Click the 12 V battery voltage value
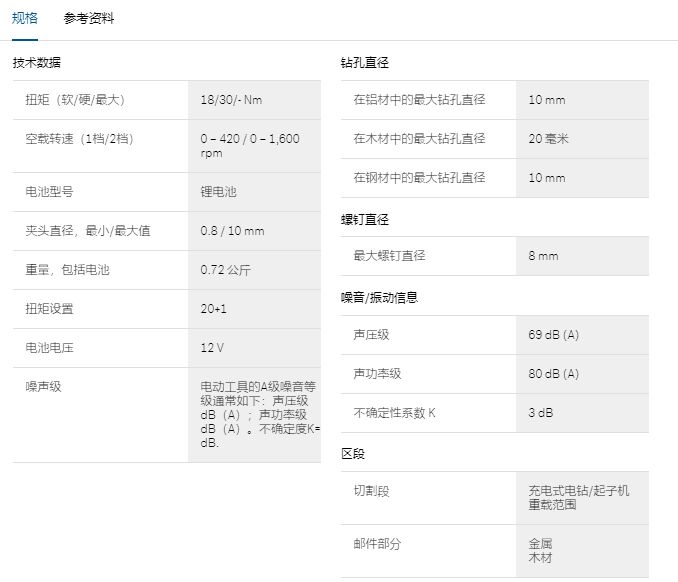Screen dimensions: 678x582 pos(212,348)
